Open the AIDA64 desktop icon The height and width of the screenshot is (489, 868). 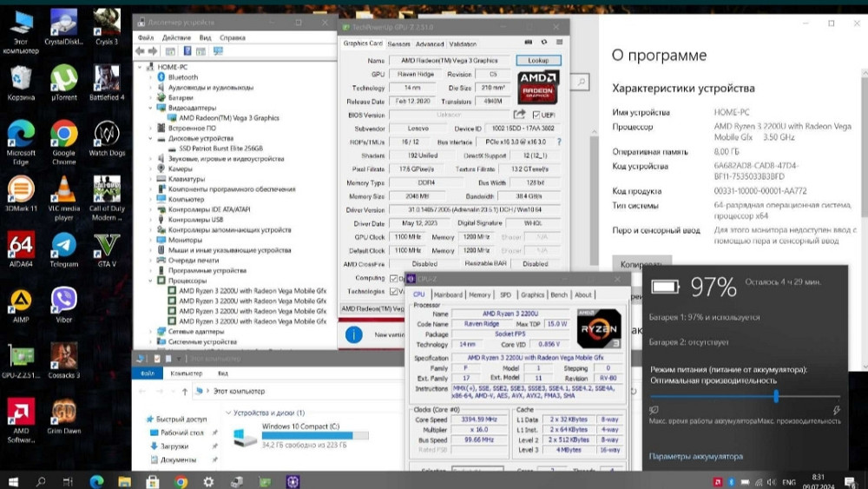coord(21,249)
